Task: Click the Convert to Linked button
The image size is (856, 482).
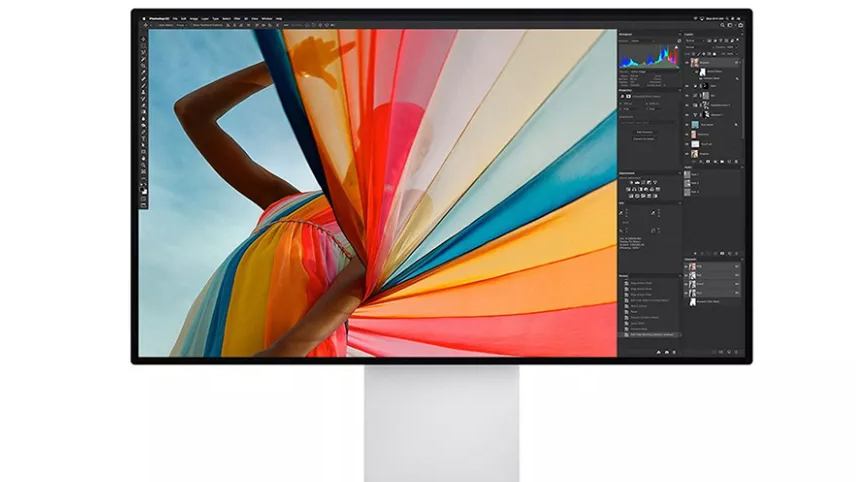Action: [x=644, y=139]
